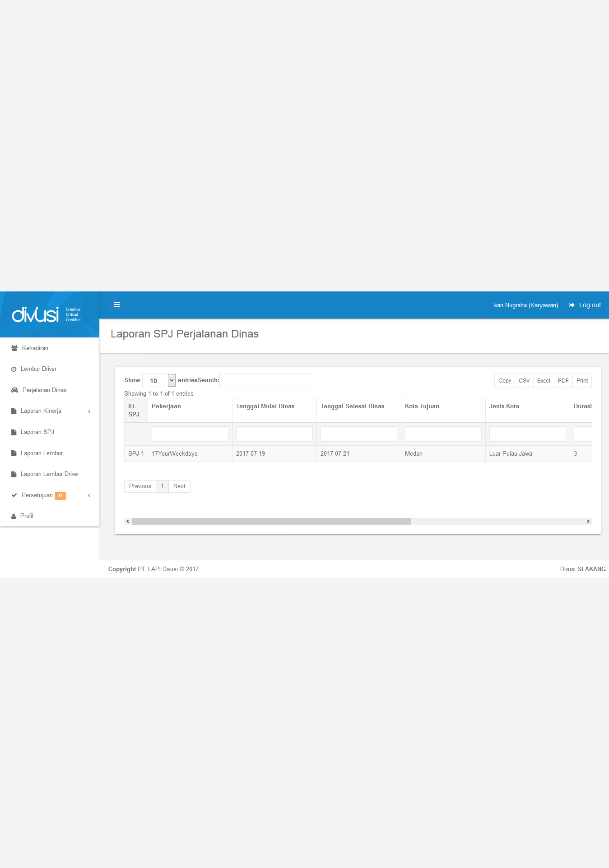Export table using the Excel button
The height and width of the screenshot is (868, 609).
pos(544,381)
